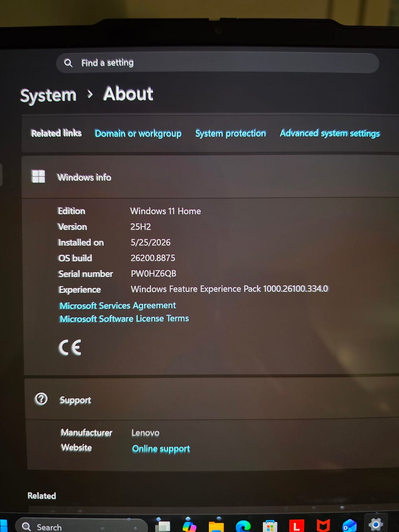Click the "Related links" label

[x=56, y=133]
